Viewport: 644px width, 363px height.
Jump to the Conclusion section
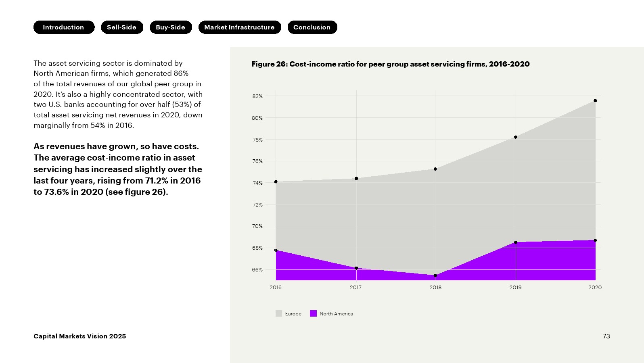pos(312,27)
